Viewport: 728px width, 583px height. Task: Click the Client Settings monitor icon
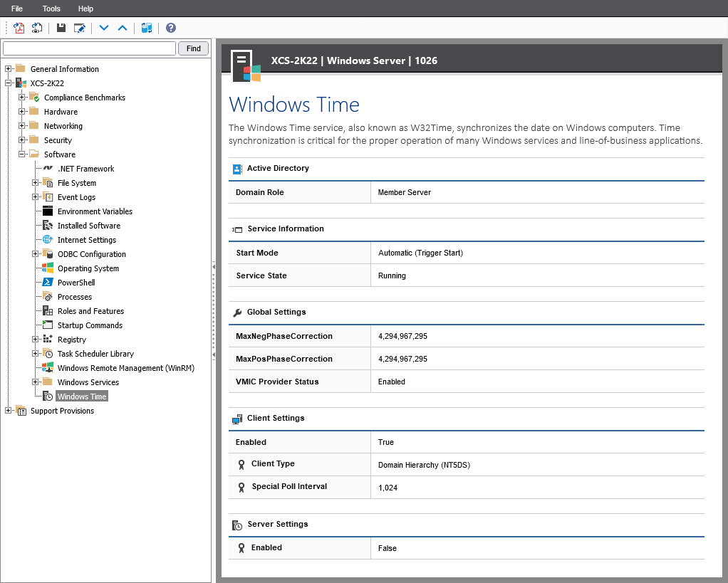click(237, 419)
